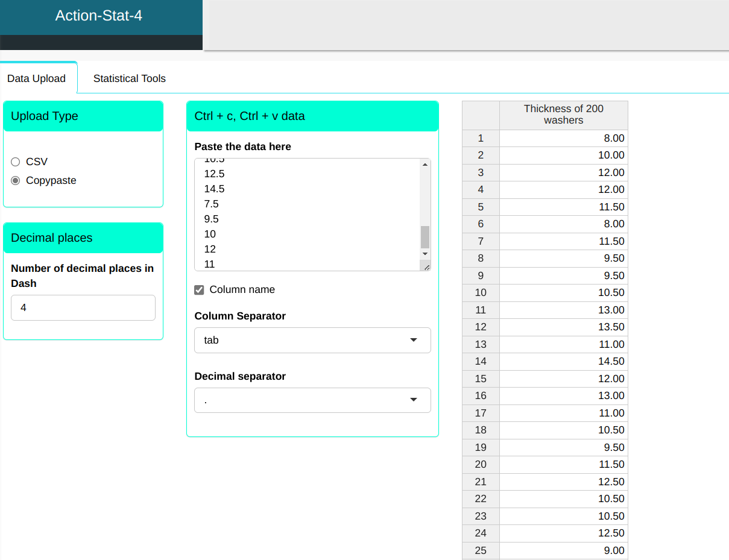This screenshot has width=729, height=560.
Task: Select the row 14 cell showing 14.50
Action: [x=563, y=361]
